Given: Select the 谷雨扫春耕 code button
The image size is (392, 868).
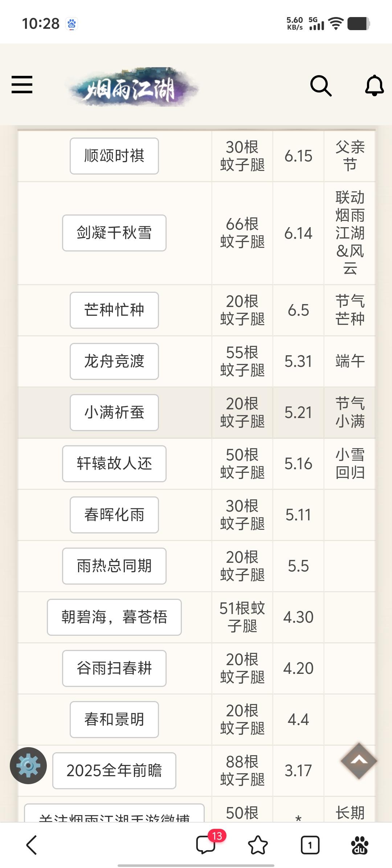Looking at the screenshot, I should pos(114,668).
